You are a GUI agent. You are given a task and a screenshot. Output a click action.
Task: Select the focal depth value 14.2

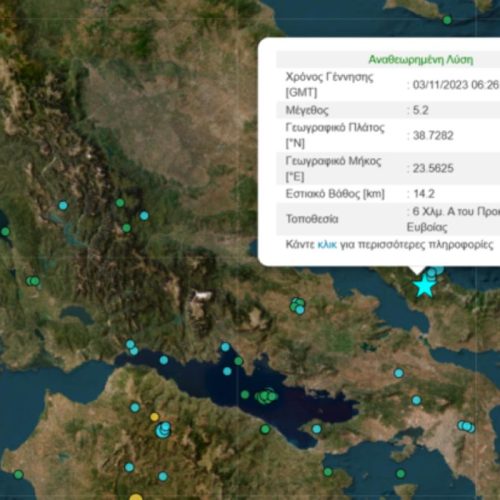424,194
